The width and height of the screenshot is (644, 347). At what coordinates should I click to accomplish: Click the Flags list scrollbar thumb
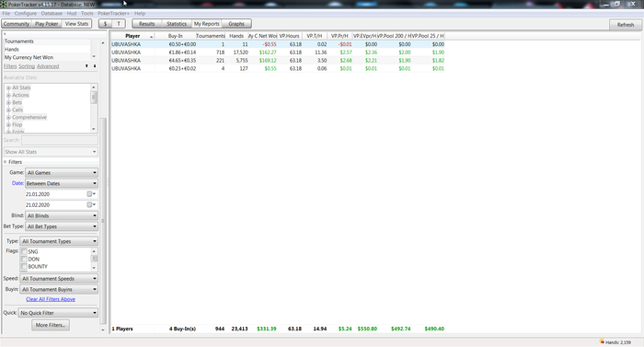(x=94, y=259)
